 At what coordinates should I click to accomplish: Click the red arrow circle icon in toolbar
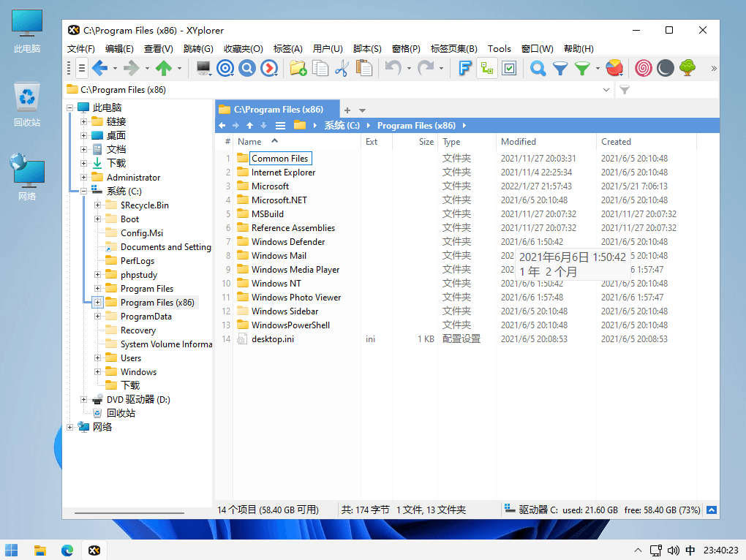pyautogui.click(x=269, y=69)
